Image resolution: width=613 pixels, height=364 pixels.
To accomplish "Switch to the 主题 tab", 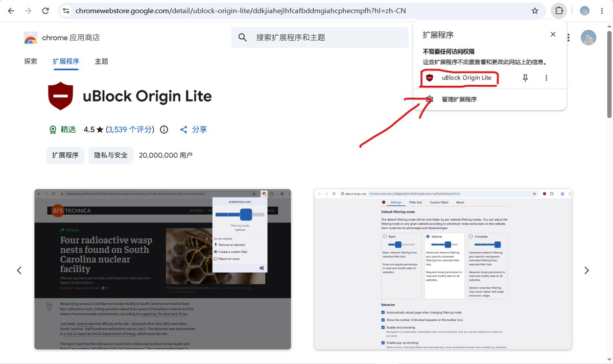I will pyautogui.click(x=101, y=61).
